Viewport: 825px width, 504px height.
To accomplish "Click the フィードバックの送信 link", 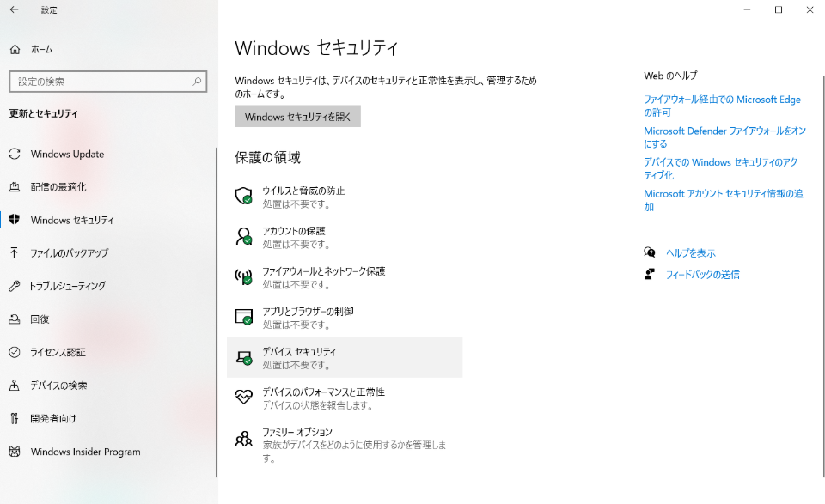I will (702, 275).
